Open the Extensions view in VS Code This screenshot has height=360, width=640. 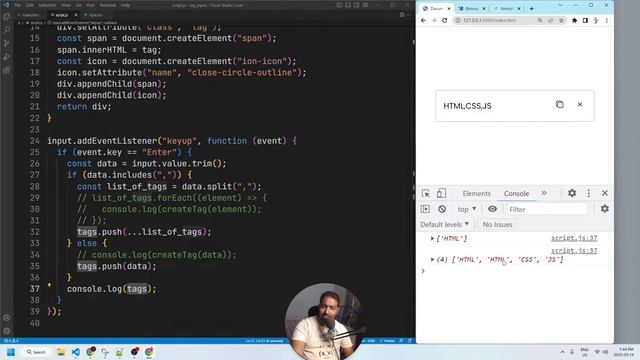click(x=7, y=70)
